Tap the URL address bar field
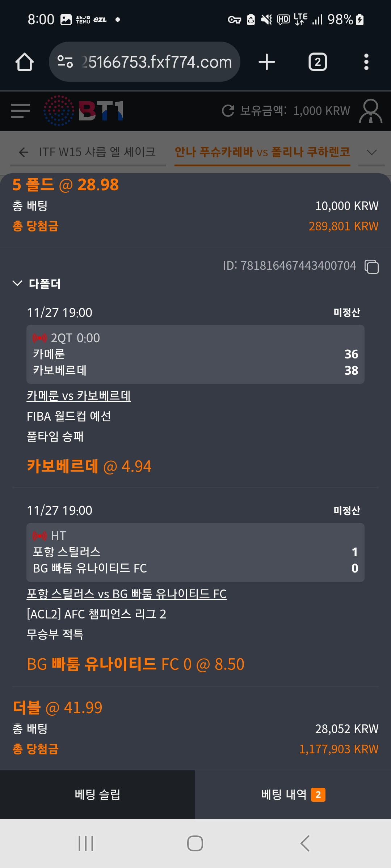Image resolution: width=391 pixels, height=868 pixels. (156, 62)
